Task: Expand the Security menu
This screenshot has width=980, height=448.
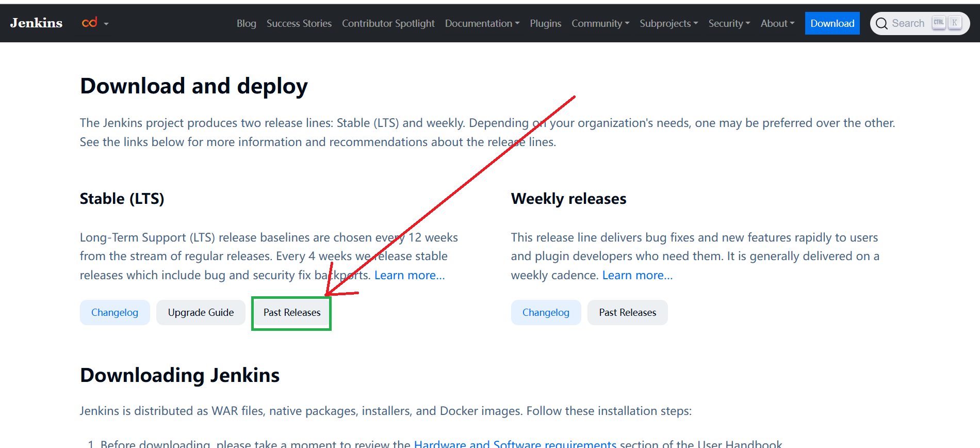Action: click(x=729, y=23)
